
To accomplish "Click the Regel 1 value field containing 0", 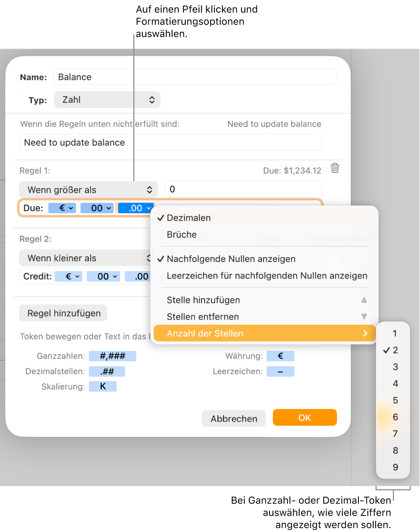I will click(x=243, y=189).
